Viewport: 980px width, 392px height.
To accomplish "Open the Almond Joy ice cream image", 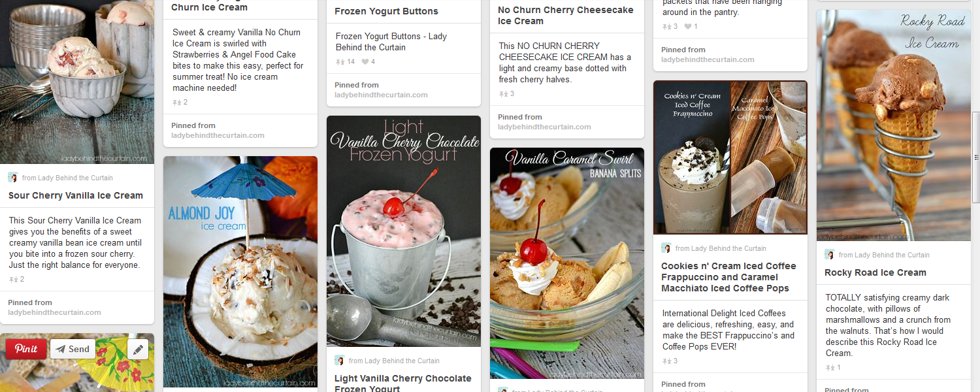I will (240, 272).
